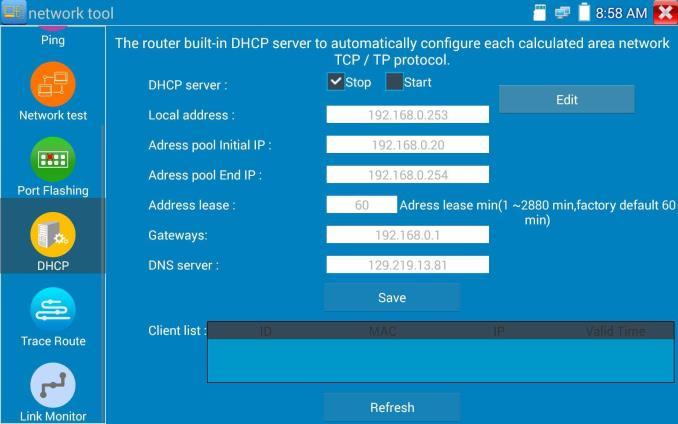Open the Port Flashing tool icon
The height and width of the screenshot is (424, 678).
pos(53,159)
